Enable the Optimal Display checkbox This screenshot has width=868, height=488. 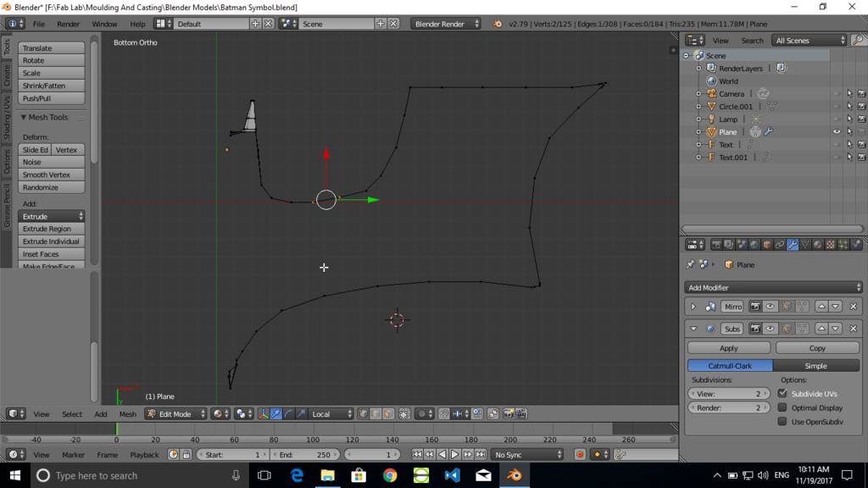782,408
